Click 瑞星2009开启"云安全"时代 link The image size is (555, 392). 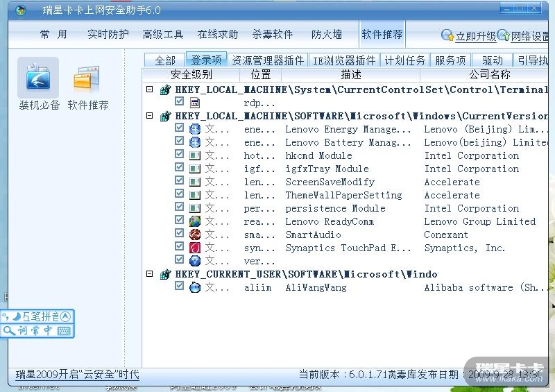click(77, 374)
